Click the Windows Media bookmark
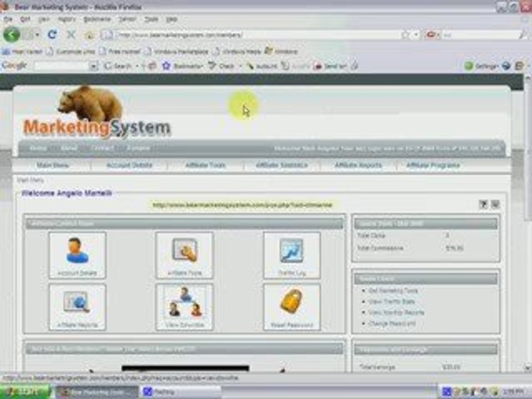This screenshot has width=532, height=399. (237, 52)
